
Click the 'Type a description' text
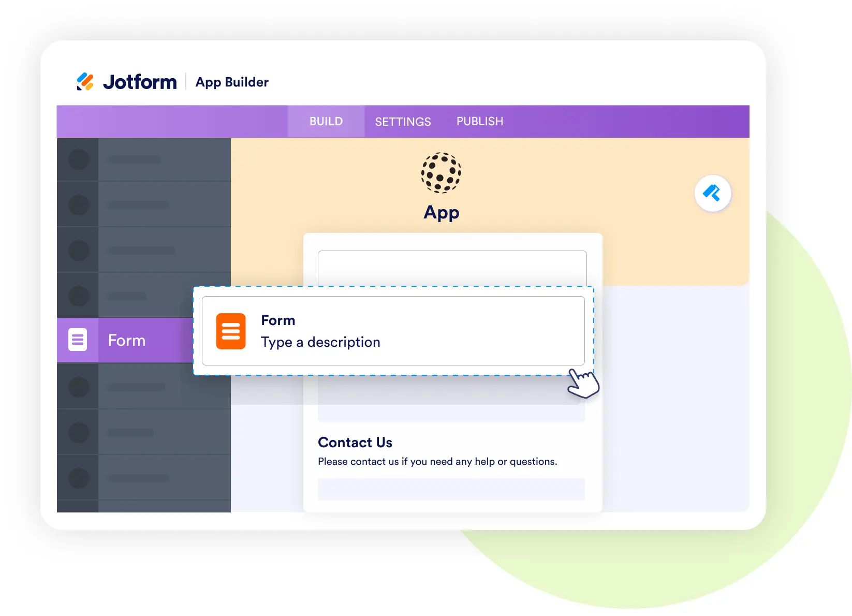320,342
